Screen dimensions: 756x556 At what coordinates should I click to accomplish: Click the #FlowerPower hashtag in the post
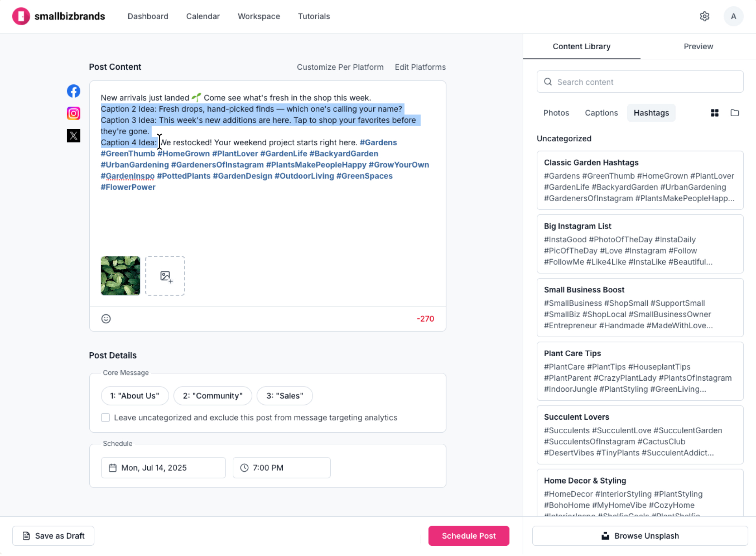pos(128,187)
